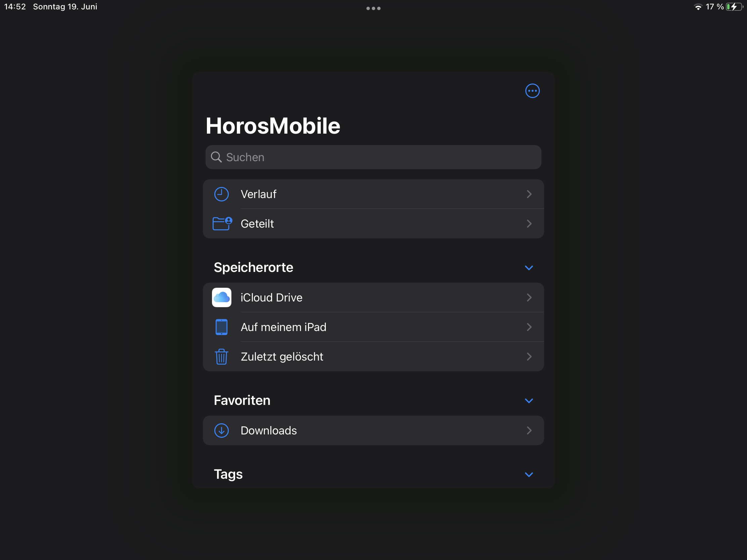The image size is (747, 560).
Task: Open Downloads favorite folder
Action: [373, 430]
